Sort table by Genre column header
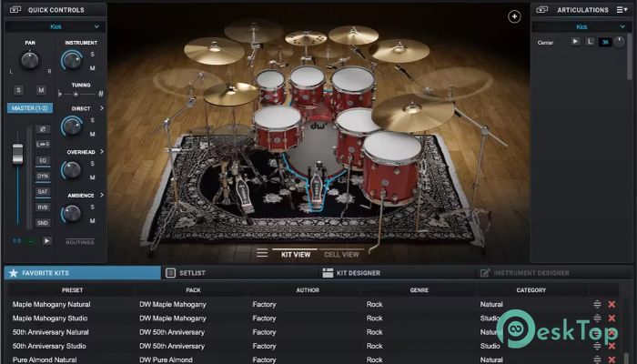 [x=420, y=290]
